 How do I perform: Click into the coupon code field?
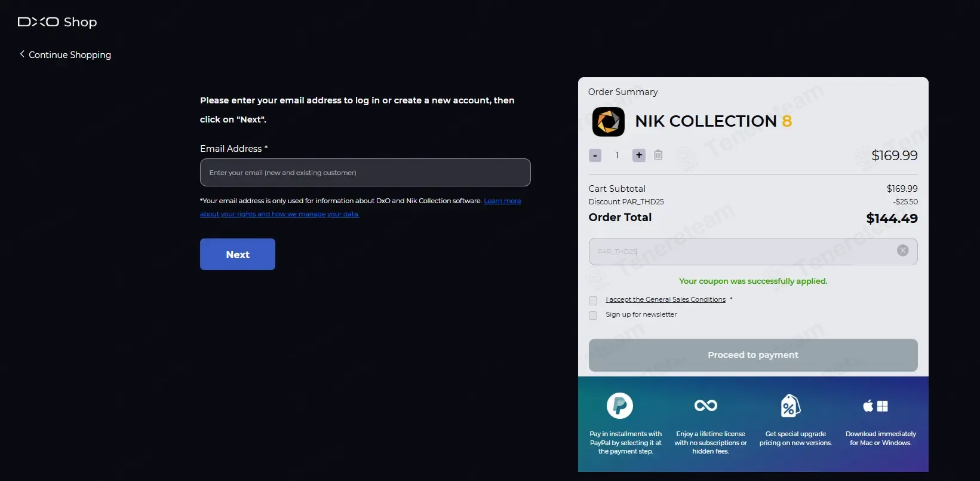pos(741,252)
